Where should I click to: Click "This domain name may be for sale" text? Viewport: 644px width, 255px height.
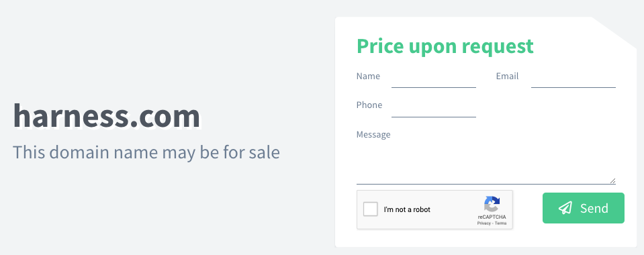[x=146, y=152]
